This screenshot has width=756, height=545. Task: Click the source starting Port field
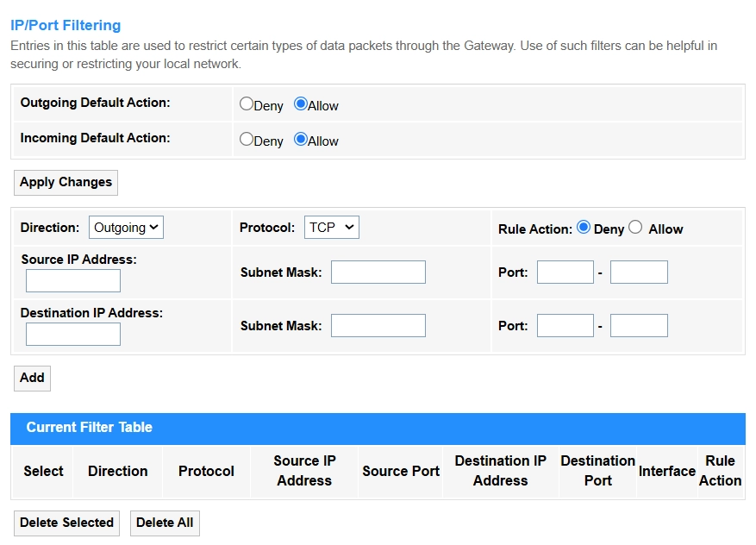tap(565, 272)
